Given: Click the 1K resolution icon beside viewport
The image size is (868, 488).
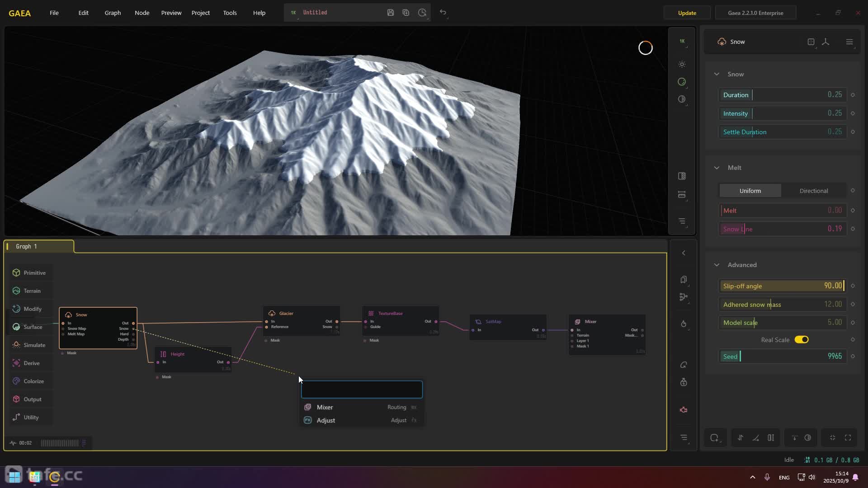Looking at the screenshot, I should (x=682, y=41).
